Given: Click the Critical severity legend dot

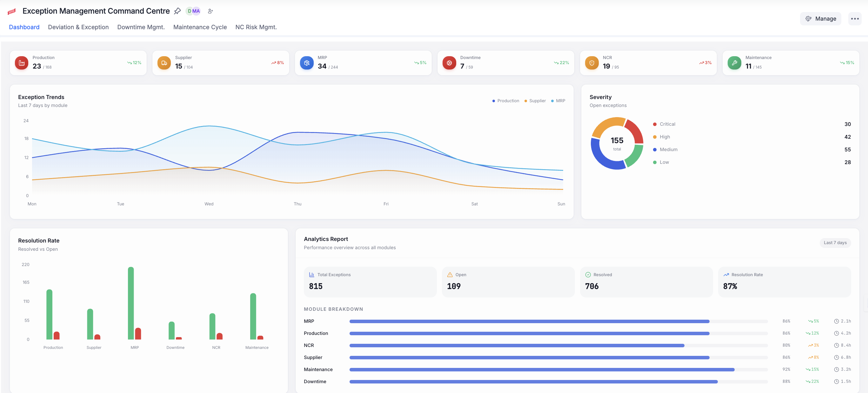Looking at the screenshot, I should tap(655, 124).
